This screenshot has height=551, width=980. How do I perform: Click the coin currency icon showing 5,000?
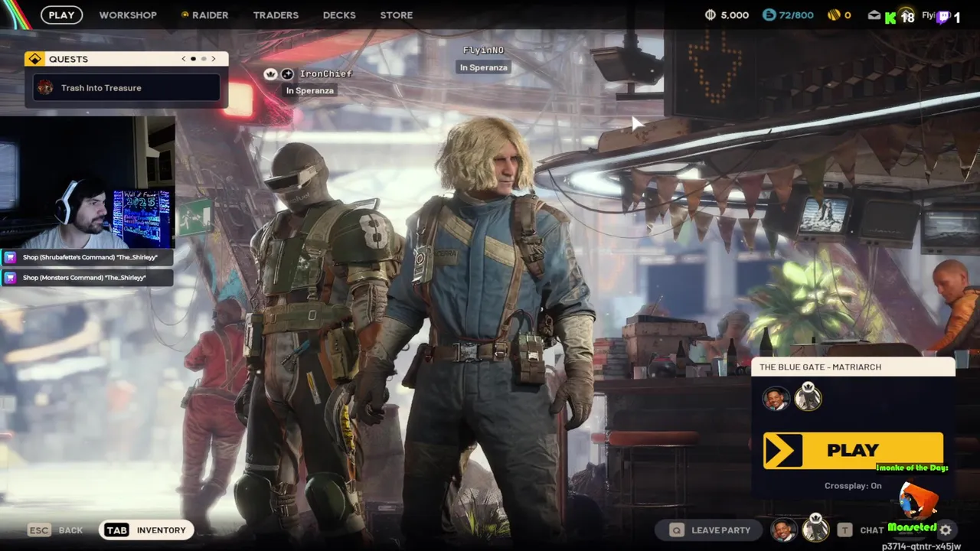pyautogui.click(x=710, y=15)
